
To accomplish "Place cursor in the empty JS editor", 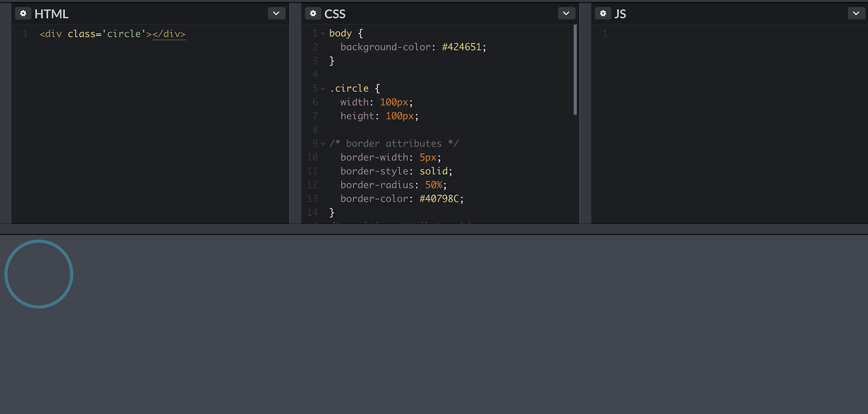I will (x=682, y=34).
